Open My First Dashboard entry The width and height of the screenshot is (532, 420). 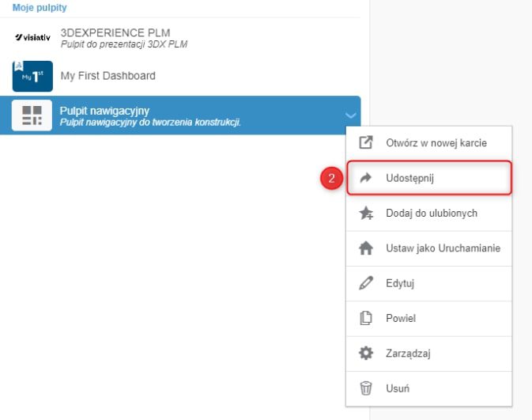(x=108, y=75)
